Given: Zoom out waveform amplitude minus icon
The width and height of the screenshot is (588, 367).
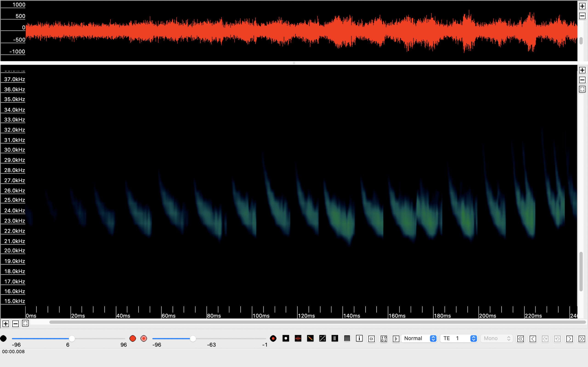Looking at the screenshot, I should (582, 16).
